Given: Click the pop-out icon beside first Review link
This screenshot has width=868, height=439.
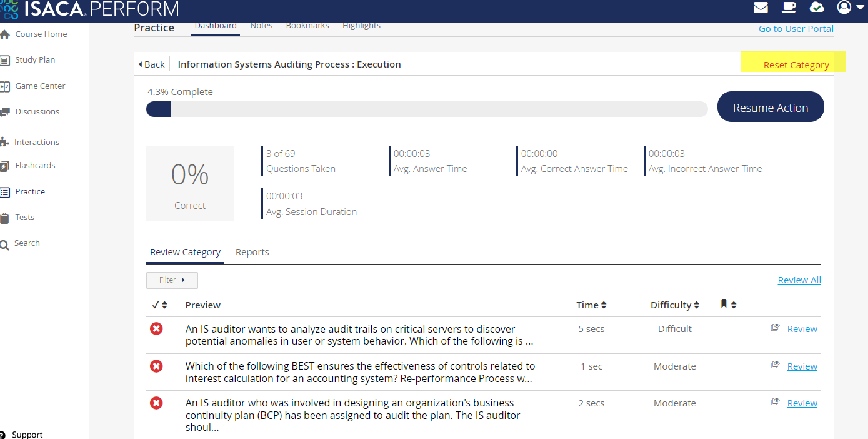Looking at the screenshot, I should [x=775, y=327].
